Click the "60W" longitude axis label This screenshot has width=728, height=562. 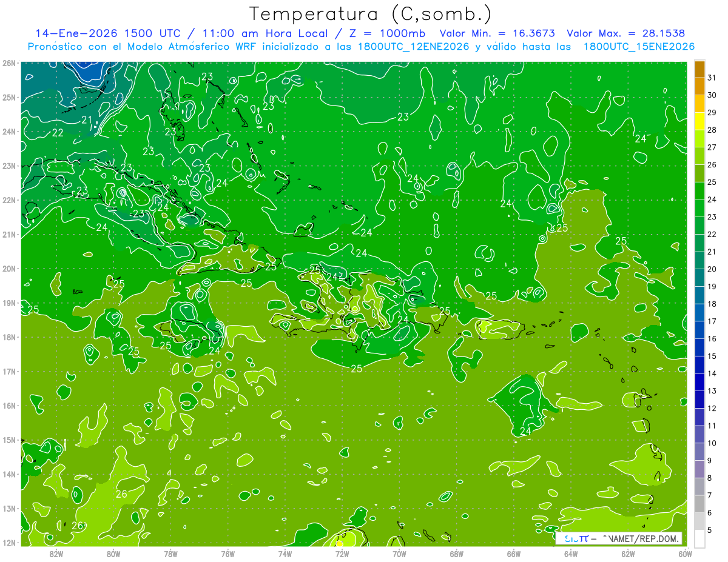pyautogui.click(x=685, y=553)
